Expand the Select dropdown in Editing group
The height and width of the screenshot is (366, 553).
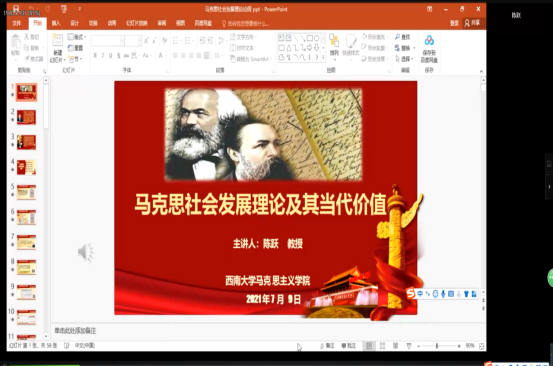tap(404, 59)
